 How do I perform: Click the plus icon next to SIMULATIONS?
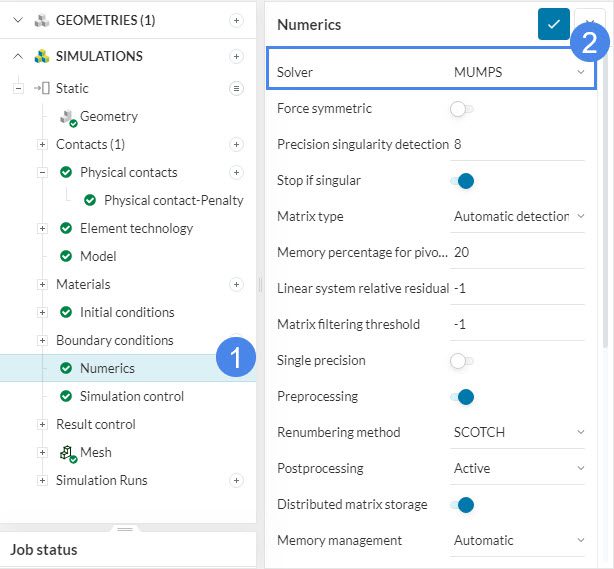(x=236, y=56)
